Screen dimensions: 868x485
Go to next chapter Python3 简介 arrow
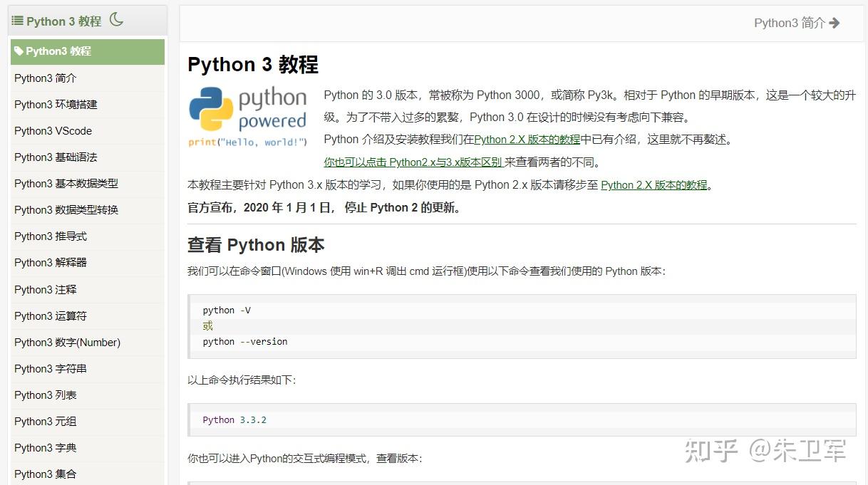coord(835,23)
